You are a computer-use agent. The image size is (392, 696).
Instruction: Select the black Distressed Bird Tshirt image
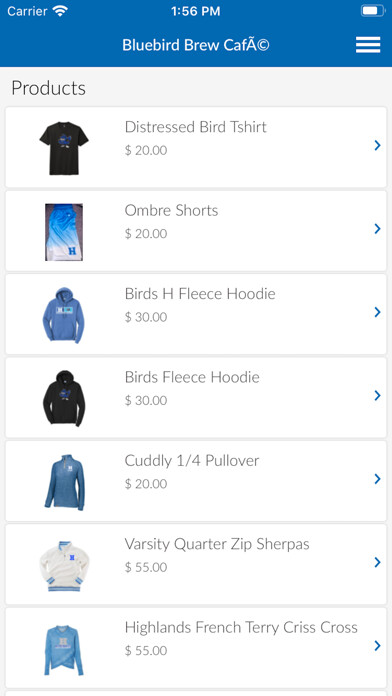coord(64,148)
